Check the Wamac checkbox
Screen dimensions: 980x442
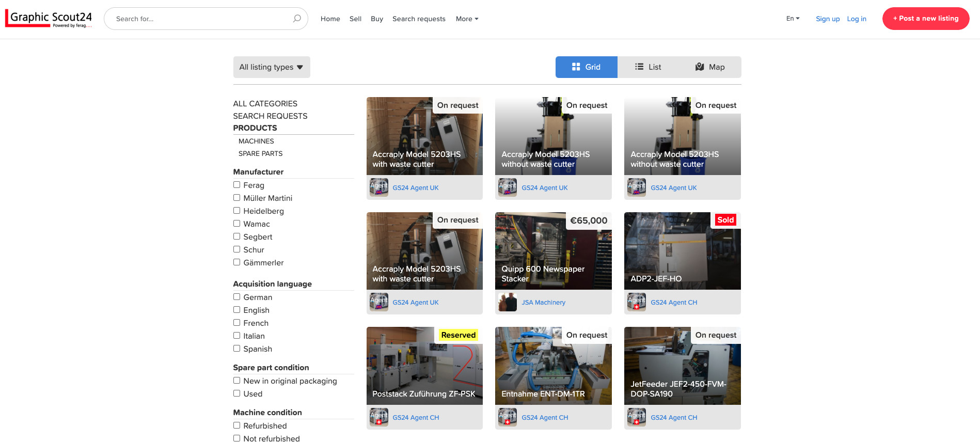point(236,224)
